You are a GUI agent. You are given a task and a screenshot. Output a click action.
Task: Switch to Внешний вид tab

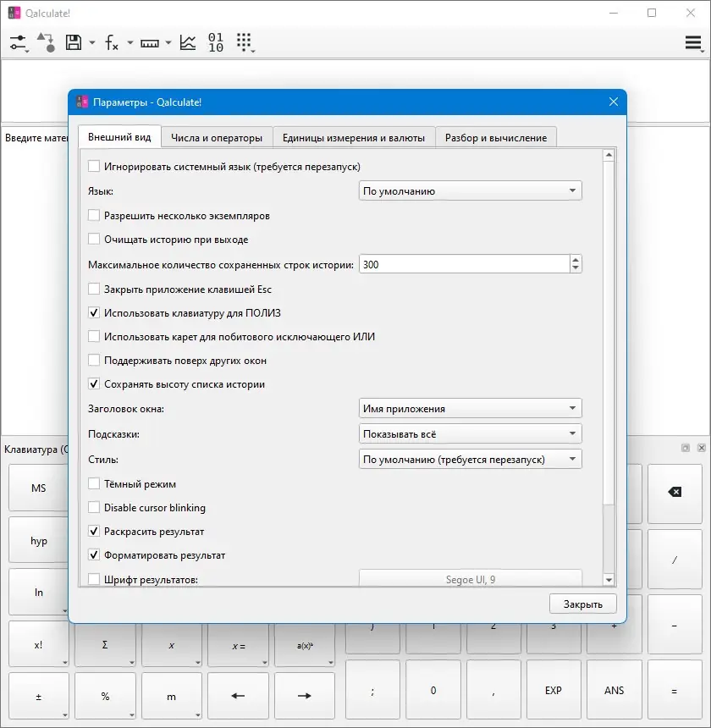(119, 137)
